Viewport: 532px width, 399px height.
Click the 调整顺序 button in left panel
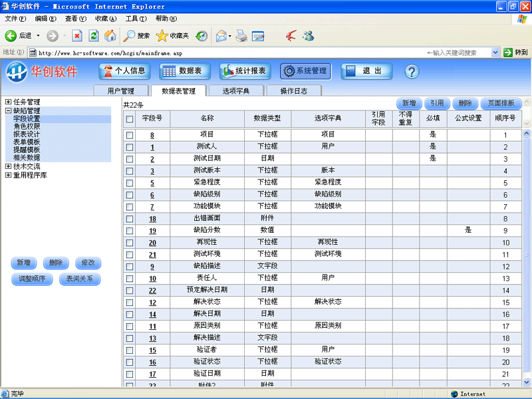click(x=32, y=279)
